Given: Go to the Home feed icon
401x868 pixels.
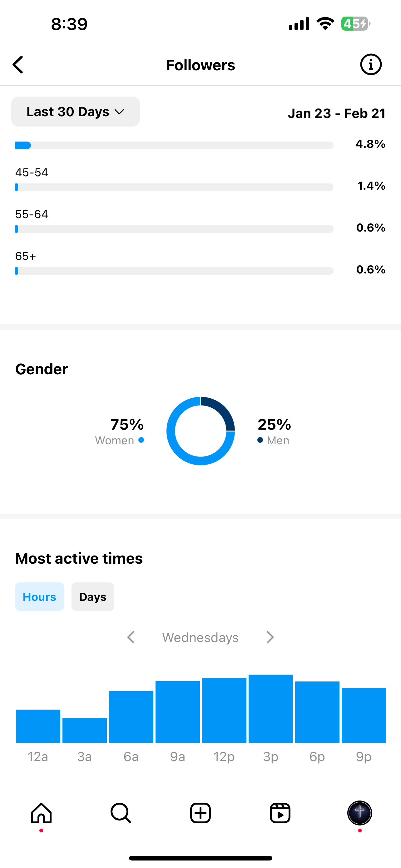Looking at the screenshot, I should (x=41, y=813).
